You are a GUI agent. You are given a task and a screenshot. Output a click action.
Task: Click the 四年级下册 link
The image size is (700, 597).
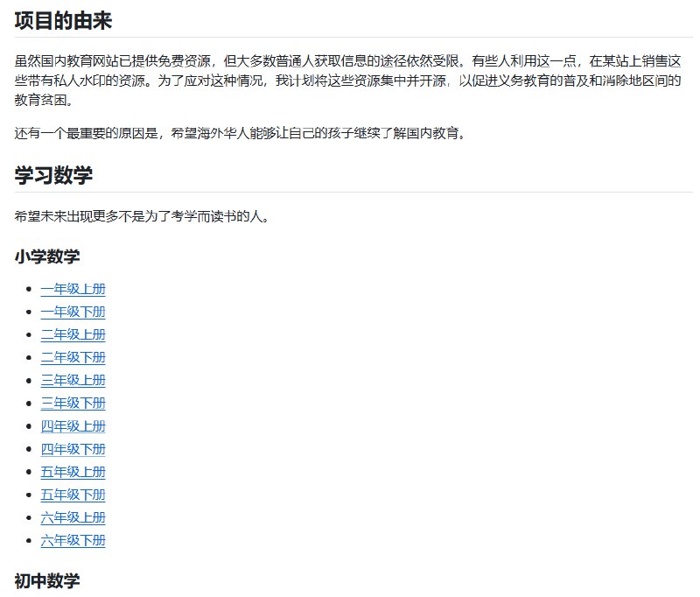(x=73, y=448)
